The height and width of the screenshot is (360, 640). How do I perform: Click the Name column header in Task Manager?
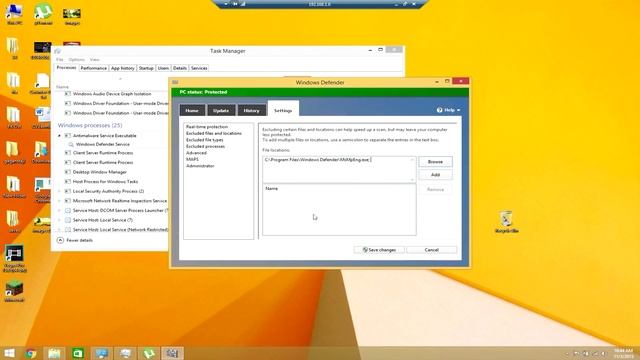(62, 87)
